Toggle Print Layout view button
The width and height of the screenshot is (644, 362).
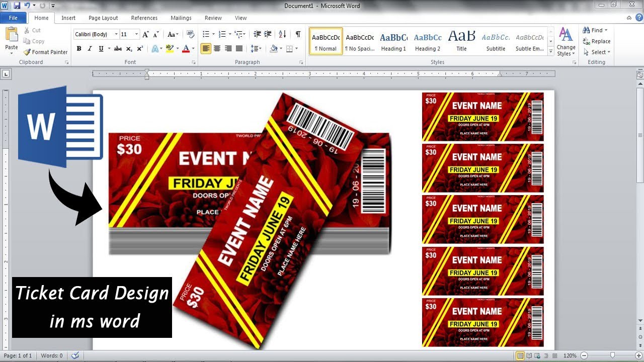click(521, 355)
